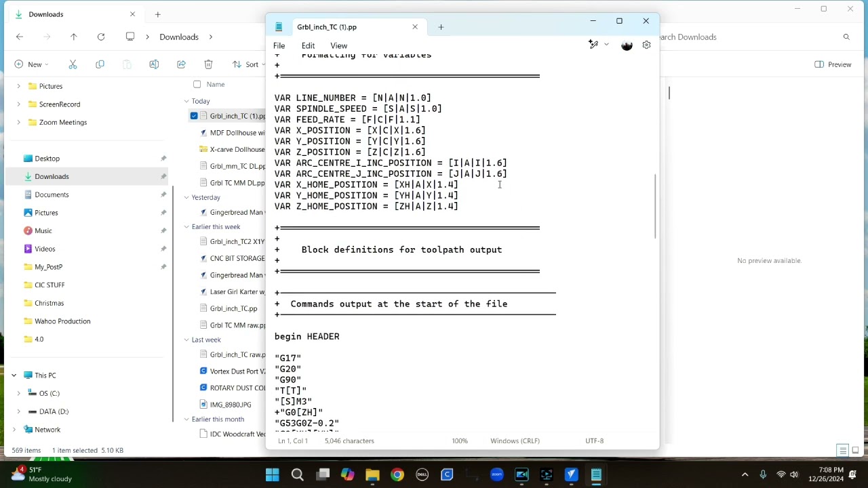868x488 pixels.
Task: Refresh the Downloads folder view
Action: [101, 37]
